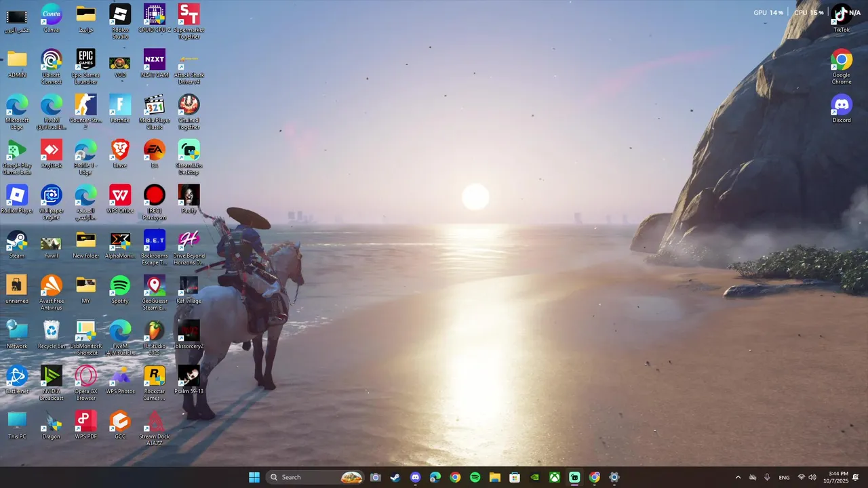Click the microphone tray icon

click(x=767, y=477)
